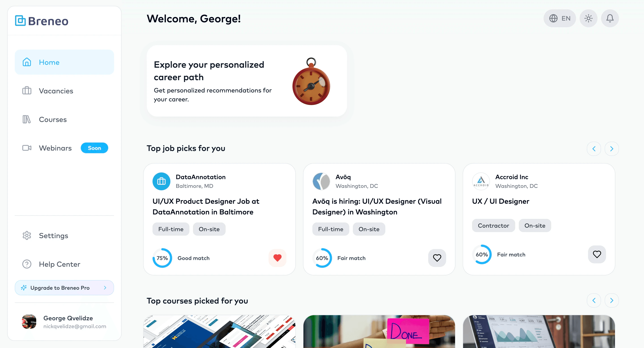The height and width of the screenshot is (348, 644).
Task: Save the Avōq job with heart icon
Action: click(x=437, y=258)
